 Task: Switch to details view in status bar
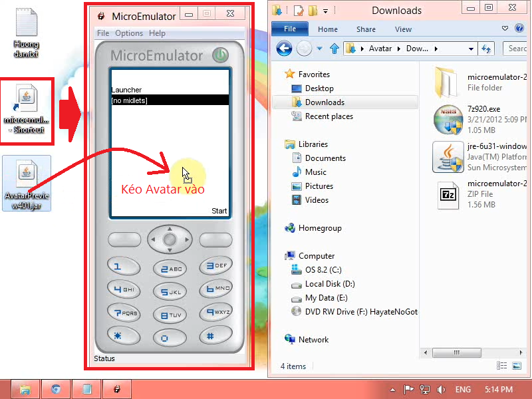pyautogui.click(x=501, y=365)
